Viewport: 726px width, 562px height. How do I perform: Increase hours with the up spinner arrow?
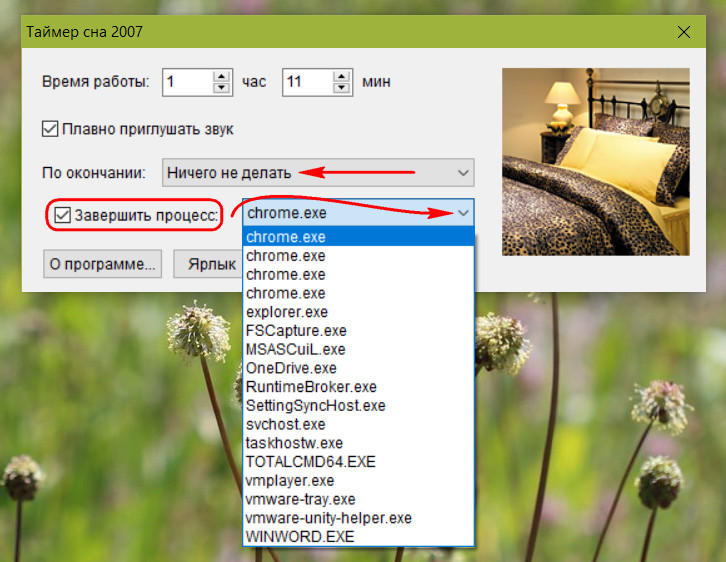coord(221,76)
